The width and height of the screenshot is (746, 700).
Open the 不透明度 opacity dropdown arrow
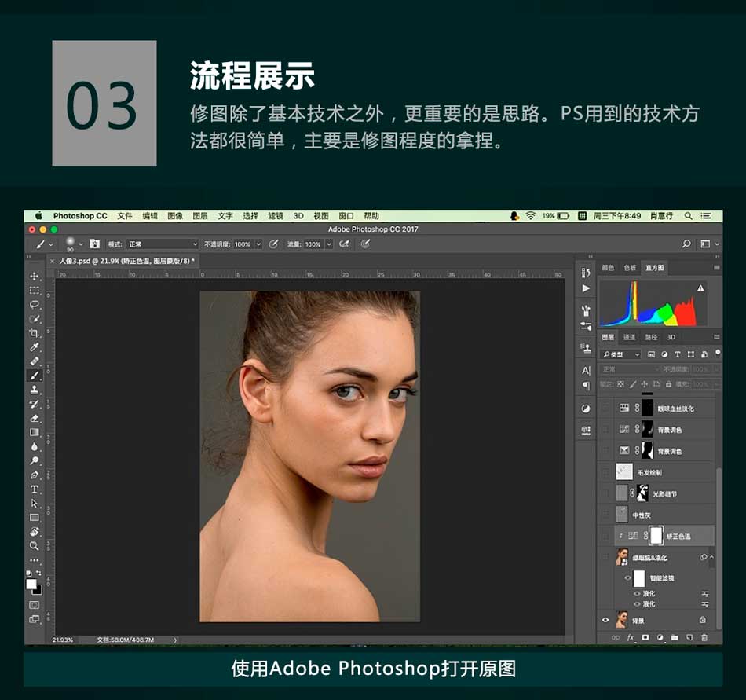coord(258,244)
